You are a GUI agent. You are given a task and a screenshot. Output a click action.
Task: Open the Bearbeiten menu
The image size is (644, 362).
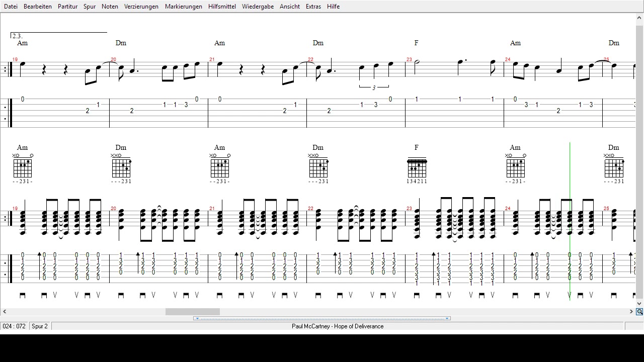click(x=38, y=7)
